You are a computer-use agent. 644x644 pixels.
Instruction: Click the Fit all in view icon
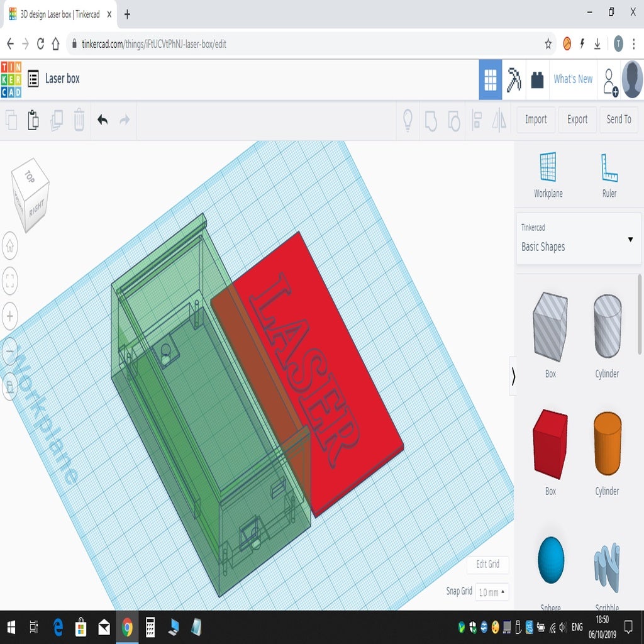pos(10,281)
